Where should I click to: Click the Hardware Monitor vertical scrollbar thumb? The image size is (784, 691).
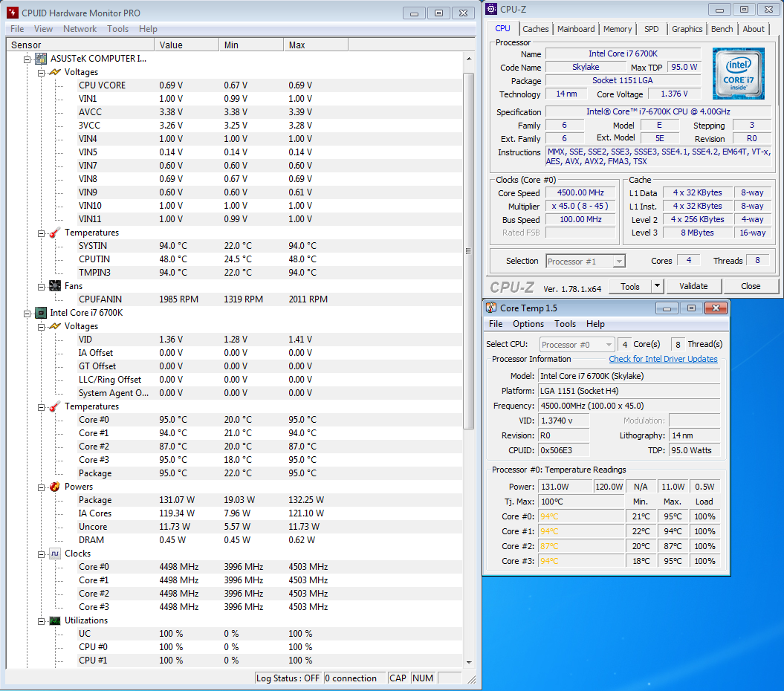pos(468,251)
